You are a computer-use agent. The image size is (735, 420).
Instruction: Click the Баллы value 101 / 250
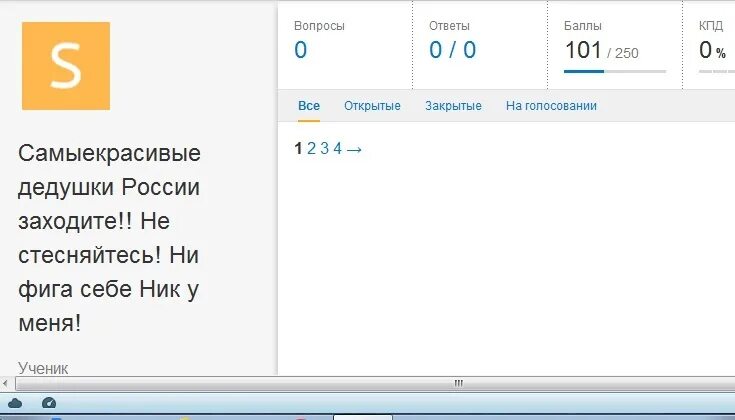coord(601,50)
